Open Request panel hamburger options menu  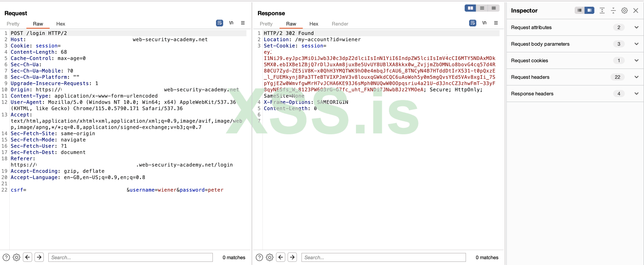tap(243, 23)
